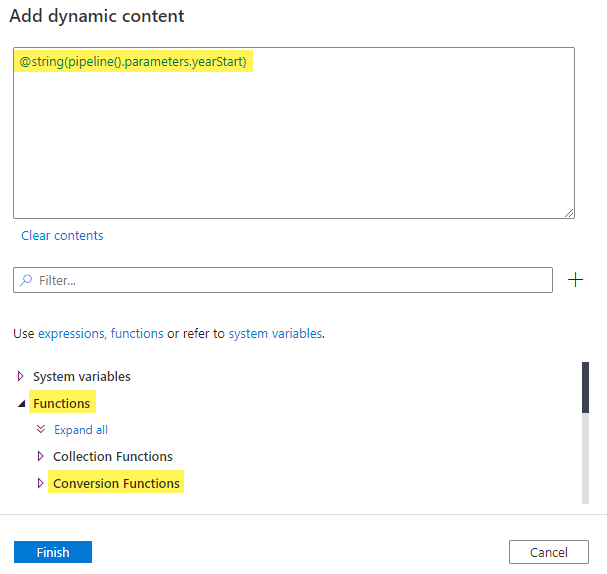Click the Clear contents link
The image size is (607, 574).
point(62,236)
